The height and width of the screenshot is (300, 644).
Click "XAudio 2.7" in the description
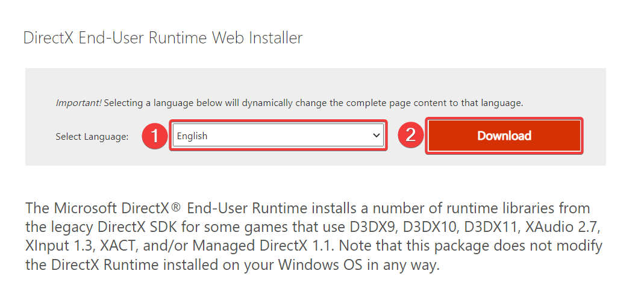(564, 227)
